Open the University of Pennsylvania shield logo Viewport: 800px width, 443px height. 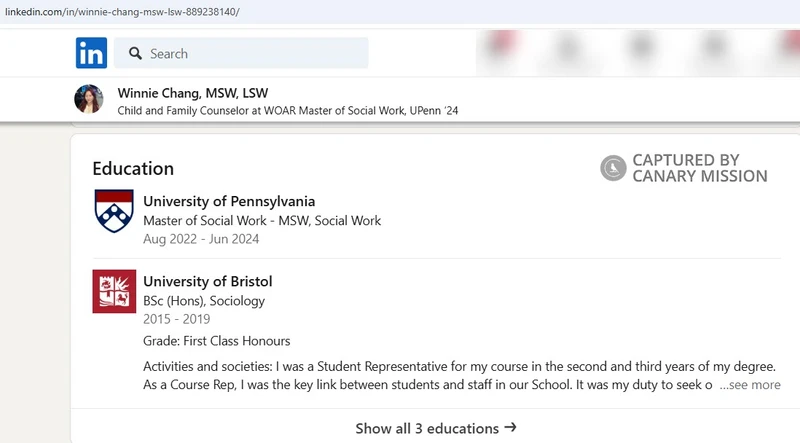coord(114,211)
